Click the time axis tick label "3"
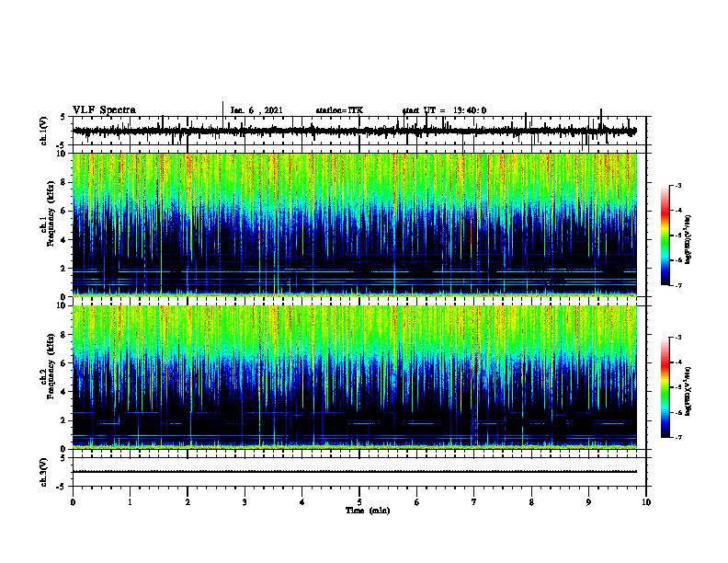 (245, 502)
